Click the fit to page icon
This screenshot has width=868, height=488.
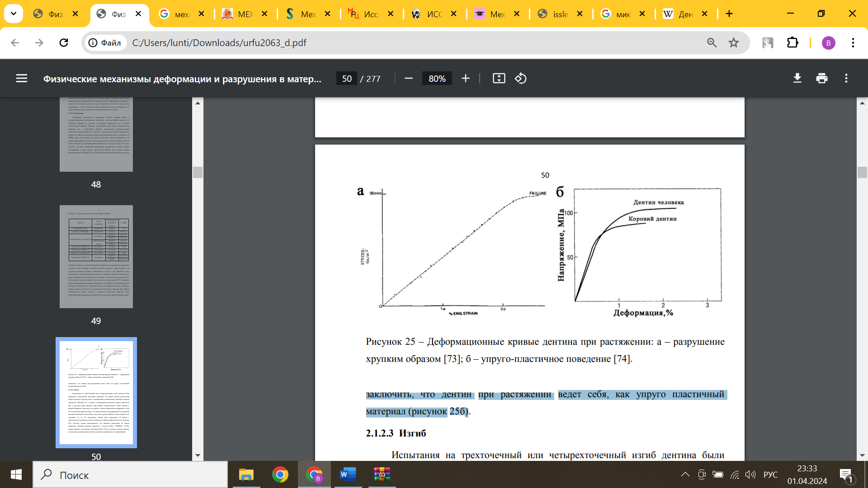click(499, 79)
